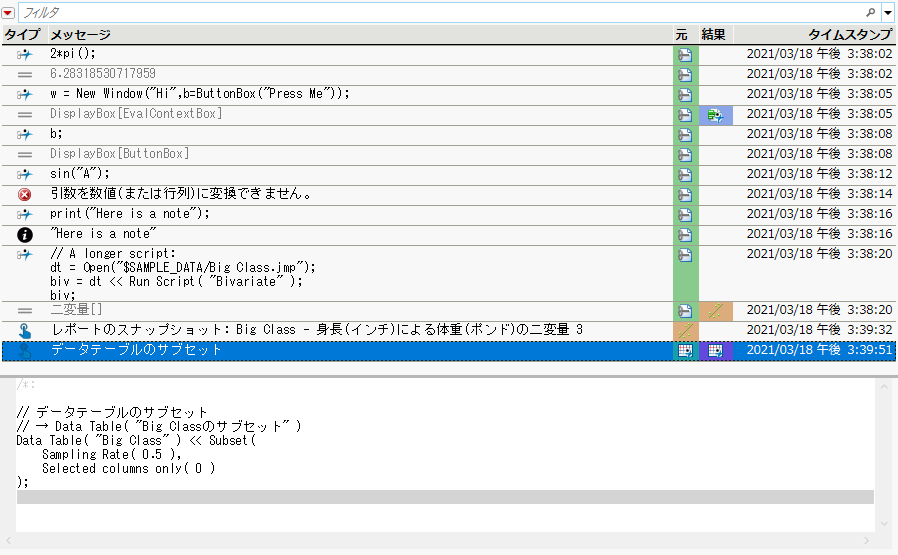Click source script icon in New Window row
898x555 pixels.
coord(685,95)
